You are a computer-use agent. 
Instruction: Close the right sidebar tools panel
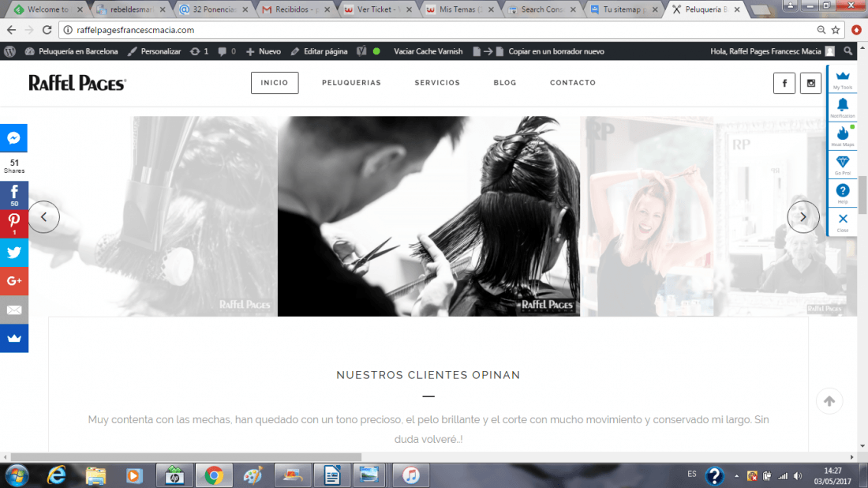click(843, 222)
